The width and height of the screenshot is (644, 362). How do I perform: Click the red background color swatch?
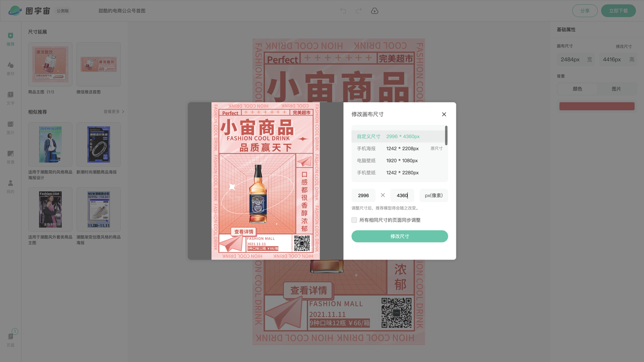point(597,106)
